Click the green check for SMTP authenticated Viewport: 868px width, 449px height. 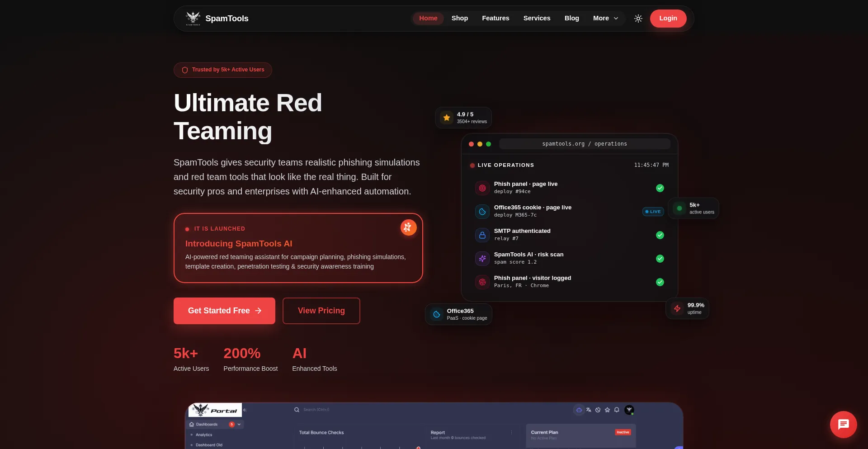(660, 235)
